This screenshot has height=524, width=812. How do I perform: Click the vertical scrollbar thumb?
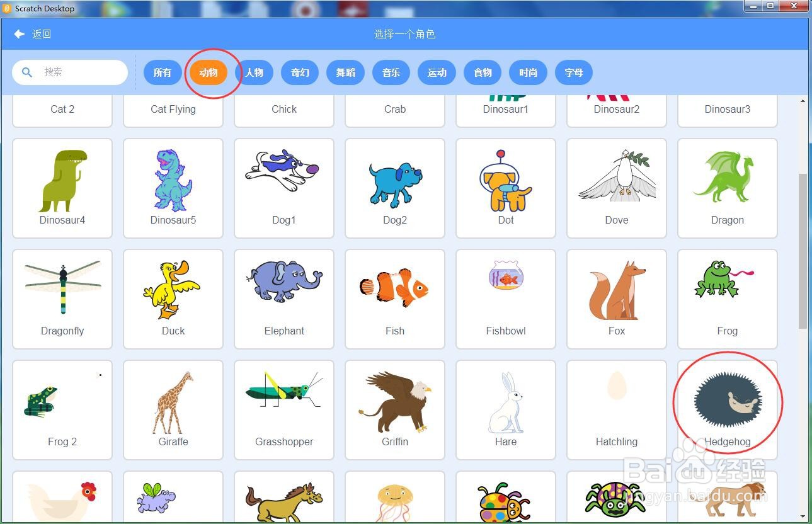pos(803,251)
